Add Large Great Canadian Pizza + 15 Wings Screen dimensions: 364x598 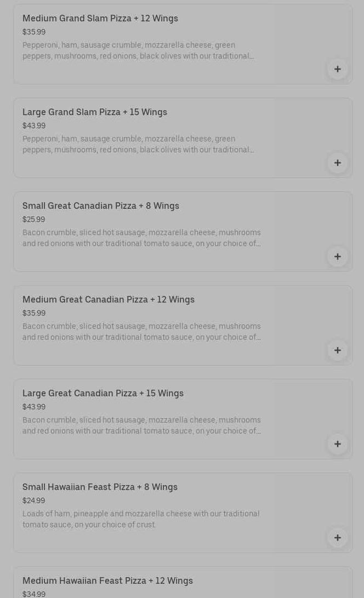[337, 444]
